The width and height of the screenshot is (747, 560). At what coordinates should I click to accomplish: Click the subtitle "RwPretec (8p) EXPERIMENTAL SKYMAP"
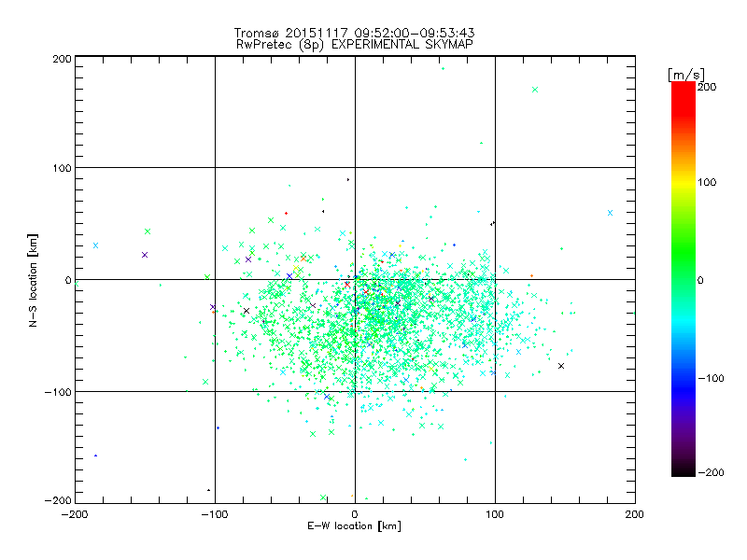[354, 45]
